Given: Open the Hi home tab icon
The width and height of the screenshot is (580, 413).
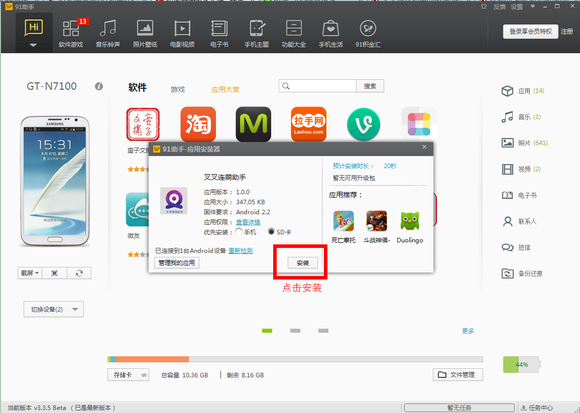Looking at the screenshot, I should pyautogui.click(x=34, y=28).
